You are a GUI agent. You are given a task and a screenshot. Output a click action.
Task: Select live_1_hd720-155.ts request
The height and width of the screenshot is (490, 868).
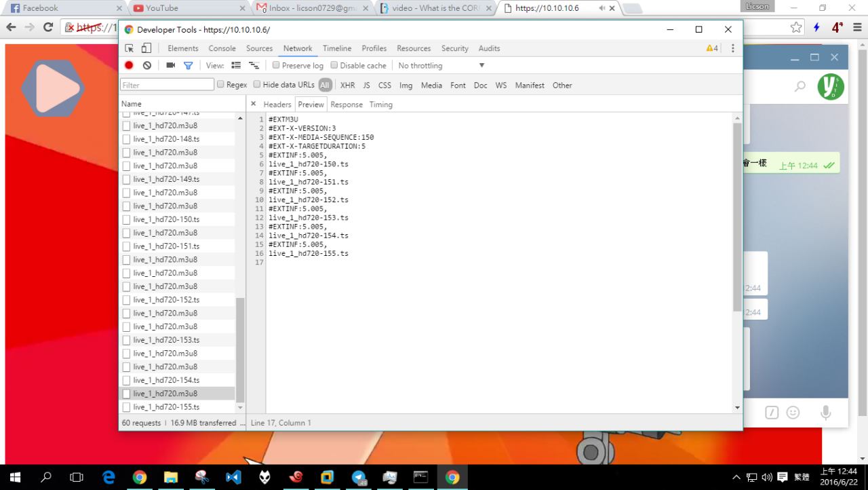point(166,407)
